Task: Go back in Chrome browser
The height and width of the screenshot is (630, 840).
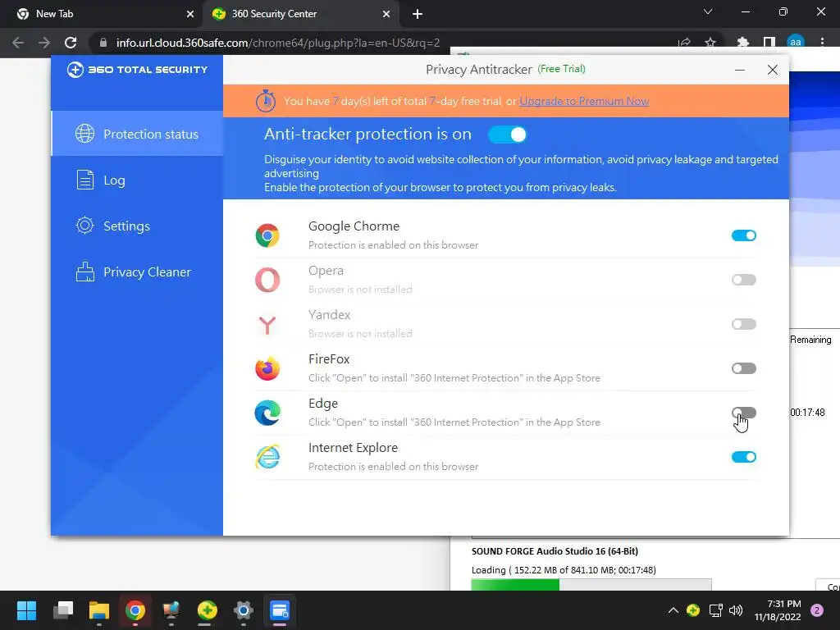Action: coord(18,43)
